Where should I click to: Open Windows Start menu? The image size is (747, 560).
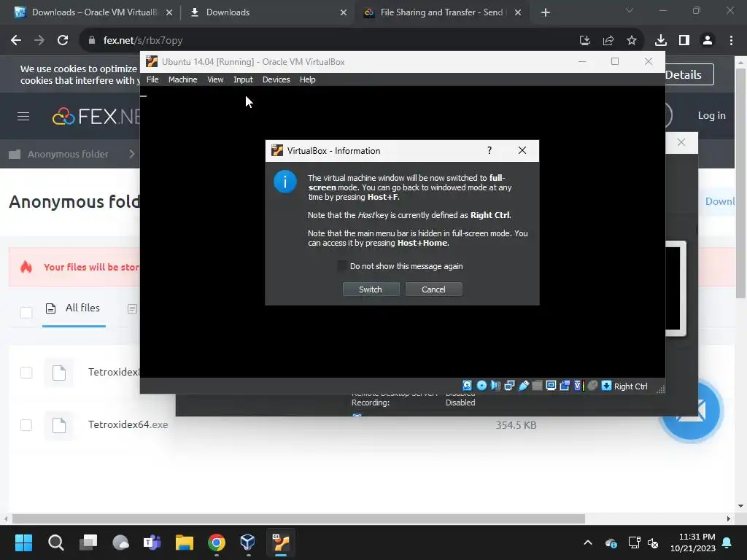pos(23,542)
